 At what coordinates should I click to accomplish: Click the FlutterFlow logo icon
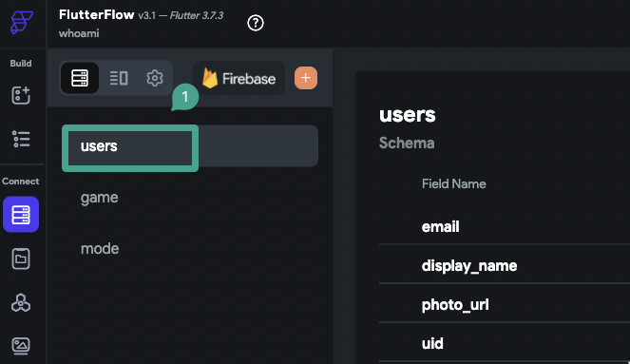[21, 23]
